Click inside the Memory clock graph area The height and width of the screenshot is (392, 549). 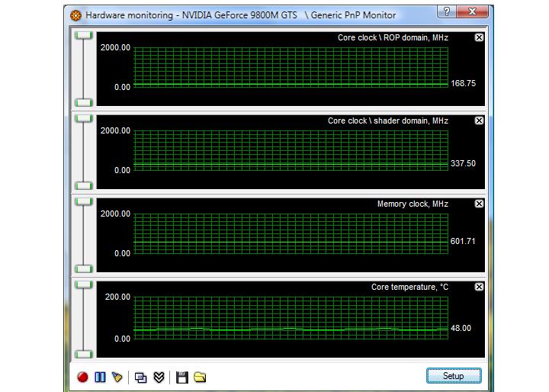[291, 233]
